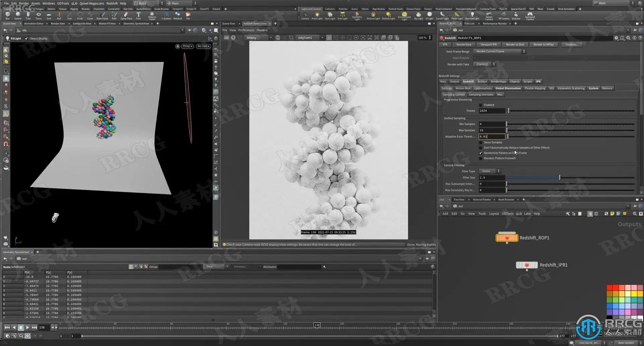Click the Render to Disk button
644x346 pixels.
pos(515,45)
